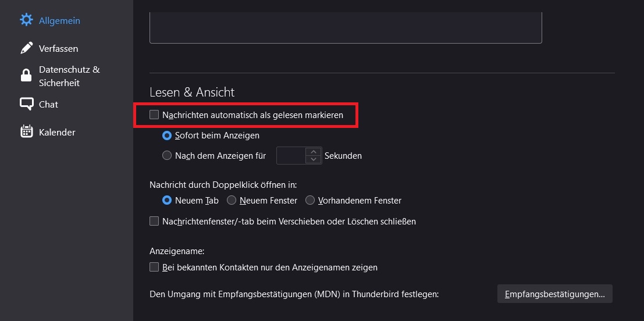
Task: Click the Datenschutz & Sicherheit lock icon
Action: 26,76
